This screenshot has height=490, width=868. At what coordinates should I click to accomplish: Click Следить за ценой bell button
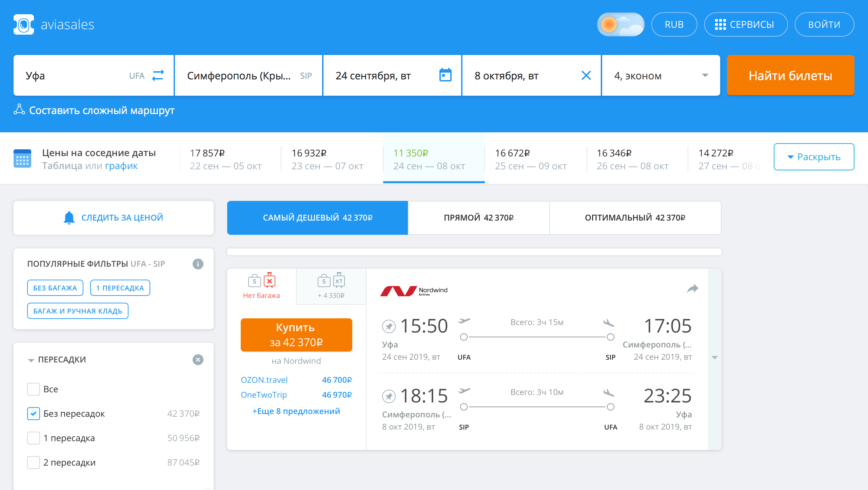pos(114,218)
